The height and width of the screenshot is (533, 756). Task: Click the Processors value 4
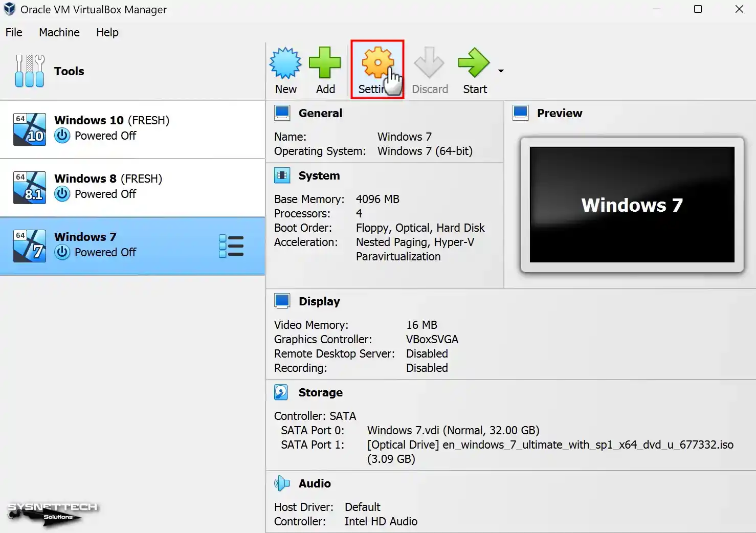click(359, 213)
